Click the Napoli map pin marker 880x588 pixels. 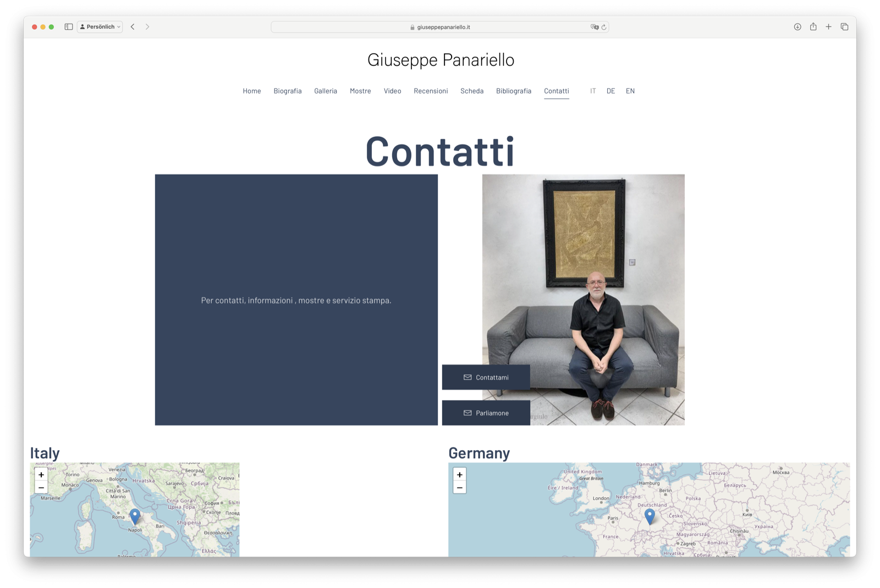click(x=135, y=517)
